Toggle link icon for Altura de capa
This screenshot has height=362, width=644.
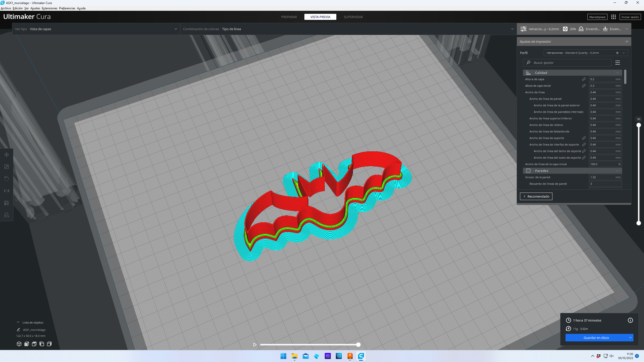(x=584, y=79)
